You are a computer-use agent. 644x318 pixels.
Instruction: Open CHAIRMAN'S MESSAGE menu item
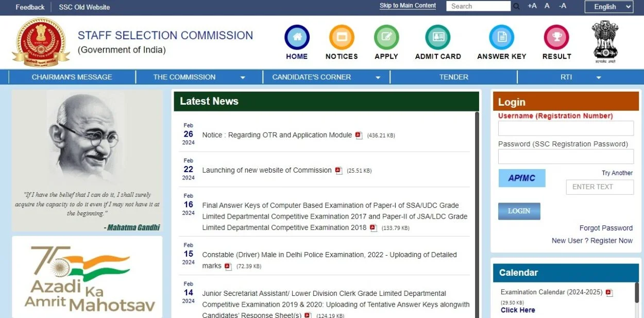pos(72,77)
